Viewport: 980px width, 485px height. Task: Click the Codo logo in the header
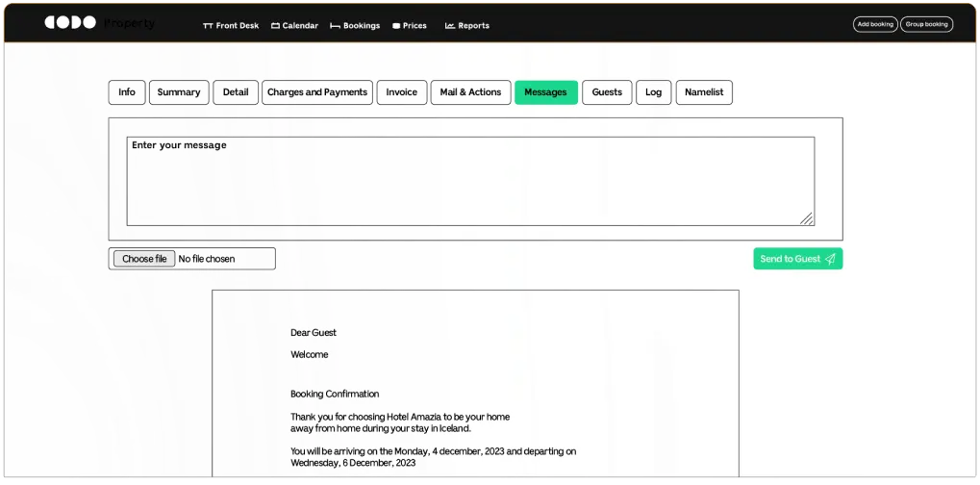(x=70, y=22)
